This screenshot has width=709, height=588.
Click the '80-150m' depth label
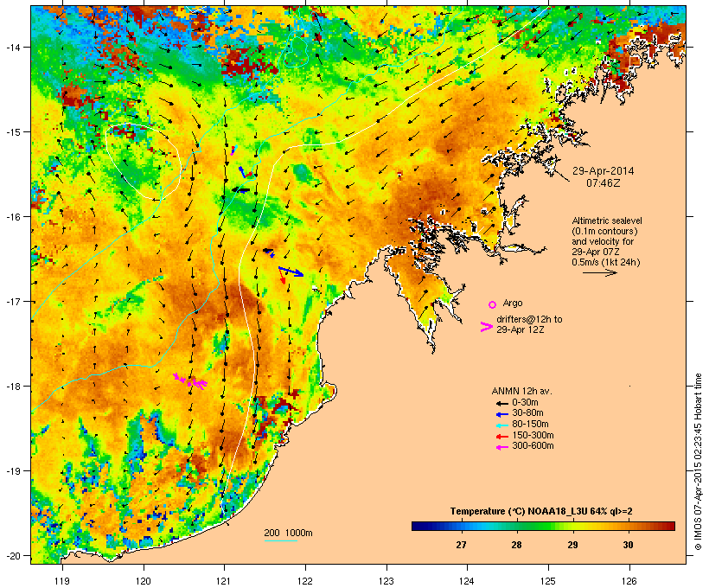click(x=530, y=425)
